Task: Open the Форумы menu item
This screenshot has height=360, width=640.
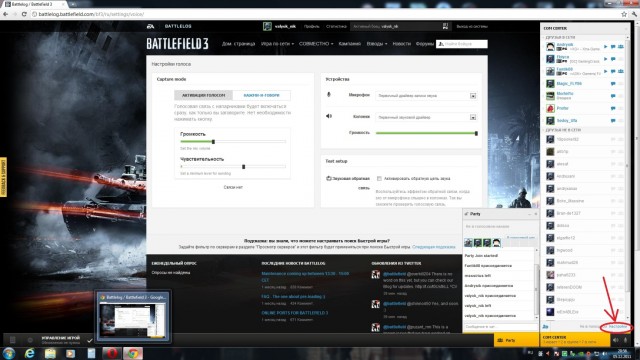Action: (424, 44)
